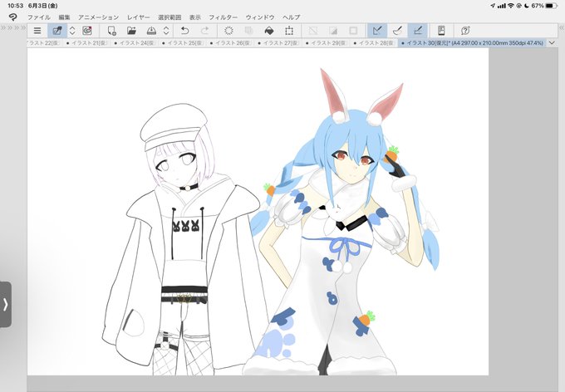Open the ヘルプ menu
Image resolution: width=565 pixels, height=392 pixels.
[291, 17]
